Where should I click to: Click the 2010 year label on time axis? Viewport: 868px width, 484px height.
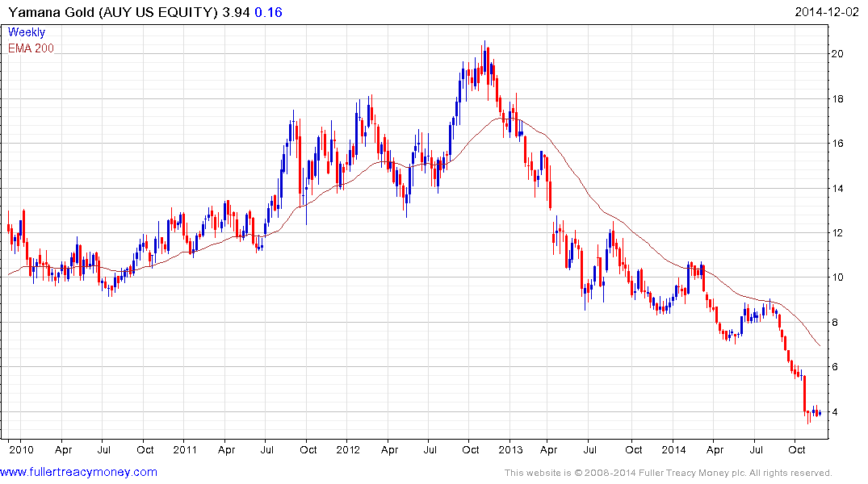coord(21,449)
